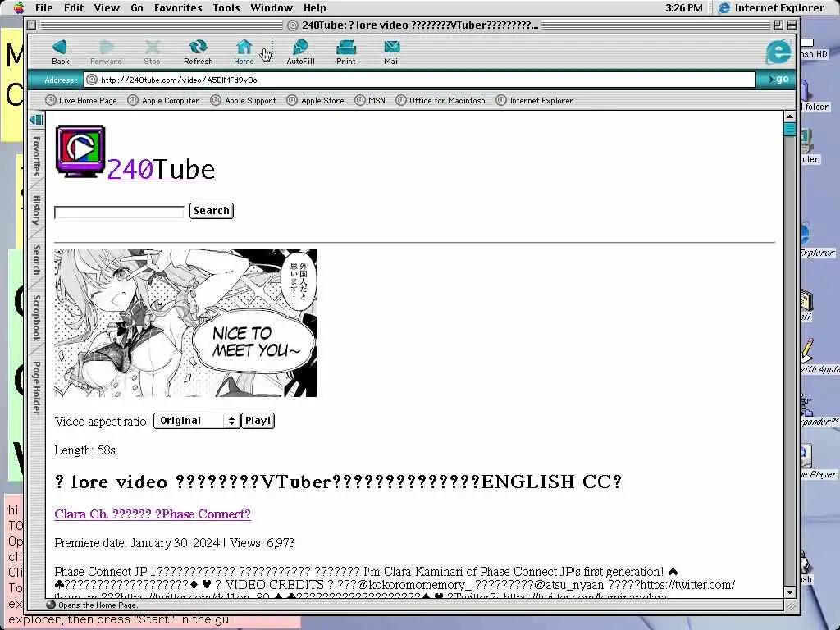Open Live Home Page favorite
The width and height of the screenshot is (840, 630).
coord(81,100)
